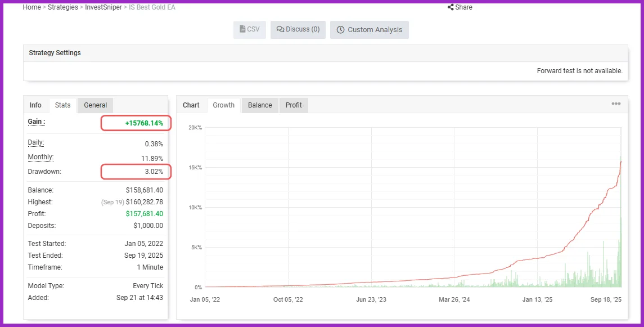
Task: Go to Home in the breadcrumb
Action: (31, 7)
